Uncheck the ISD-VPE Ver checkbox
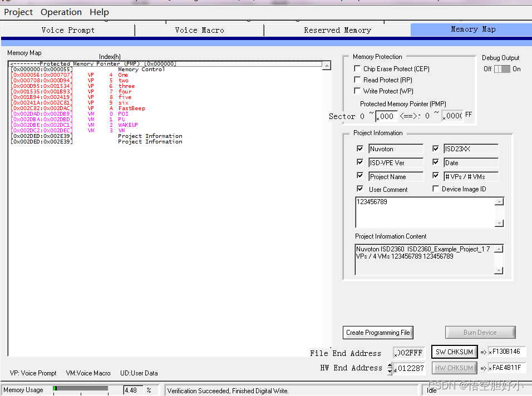Viewport: 532px width, 396px height. [360, 162]
